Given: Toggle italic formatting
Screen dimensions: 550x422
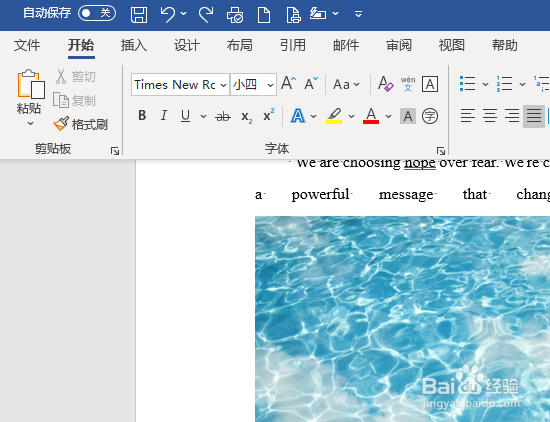Looking at the screenshot, I should 163,115.
